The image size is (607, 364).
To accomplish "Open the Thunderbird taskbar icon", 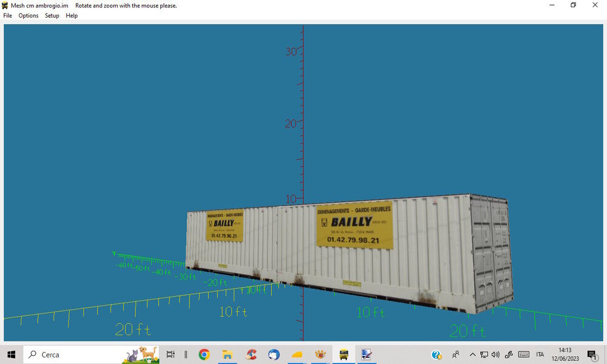I will (274, 354).
